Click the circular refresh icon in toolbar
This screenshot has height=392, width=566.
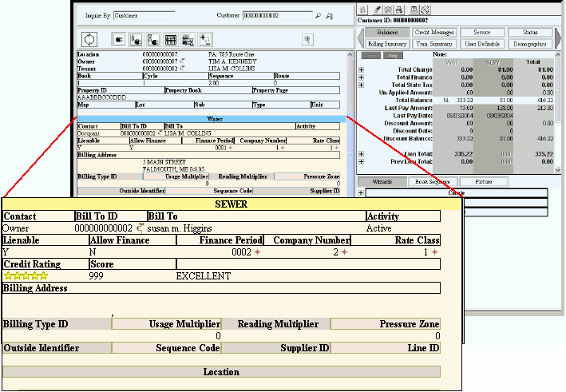(89, 38)
